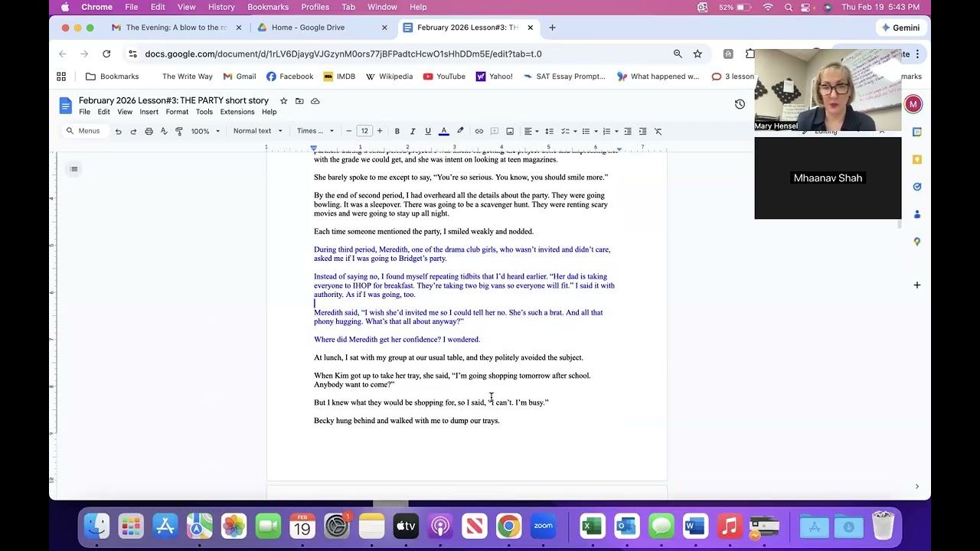This screenshot has height=551, width=980.
Task: Clear formatting with the slashed T icon
Action: tap(658, 131)
